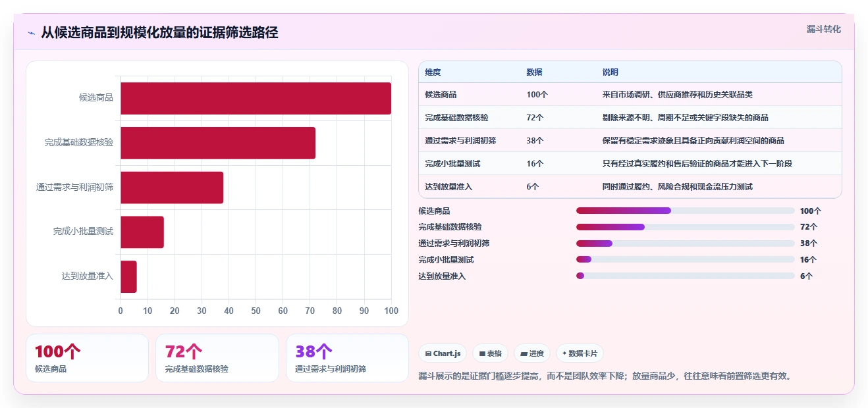Click the 完成小批量测试 table cell

pyautogui.click(x=452, y=164)
